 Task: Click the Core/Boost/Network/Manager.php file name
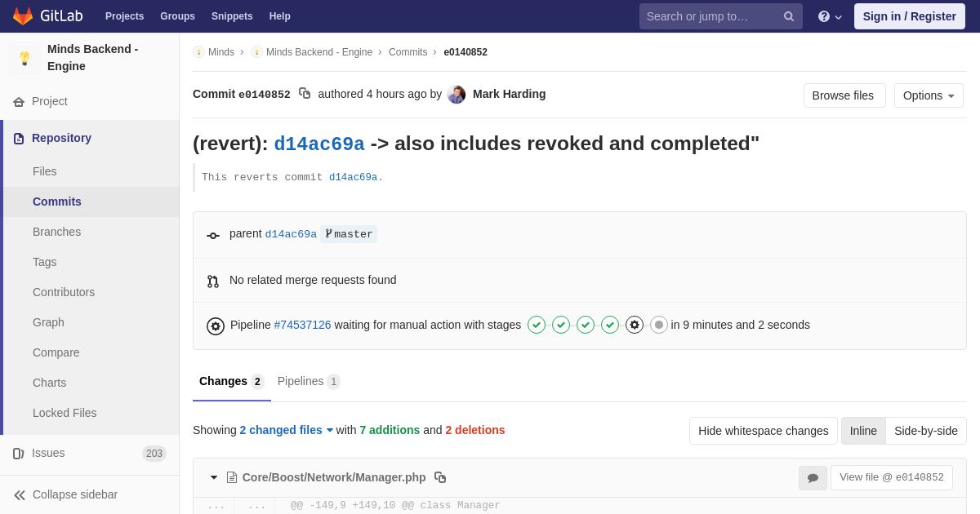pyautogui.click(x=334, y=477)
